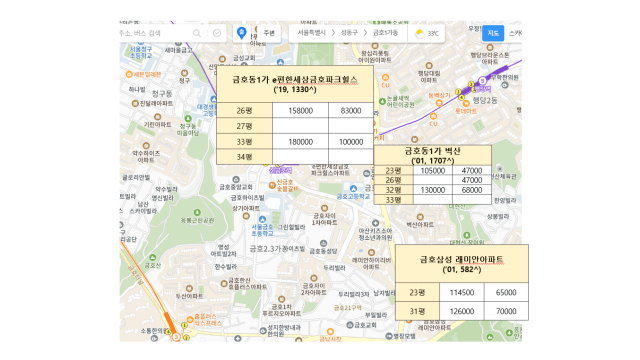Open the 성동구 district selector
Viewport: 640px width, 360px height.
point(349,33)
